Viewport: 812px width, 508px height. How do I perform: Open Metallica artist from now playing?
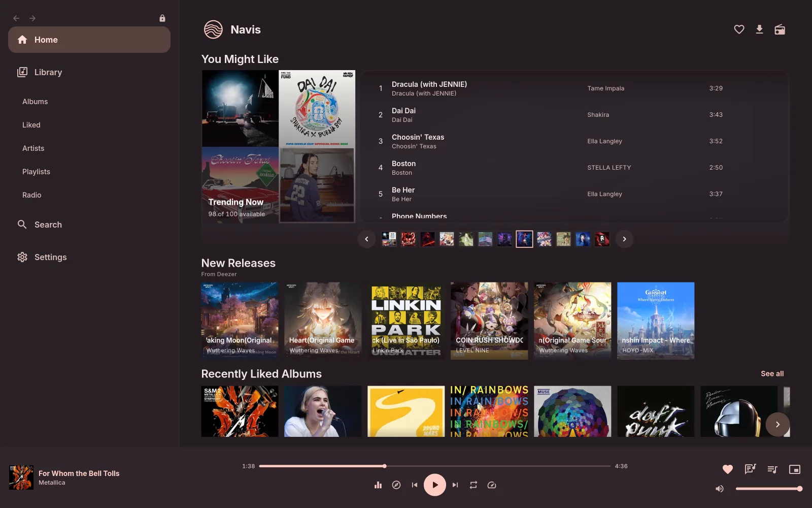52,483
